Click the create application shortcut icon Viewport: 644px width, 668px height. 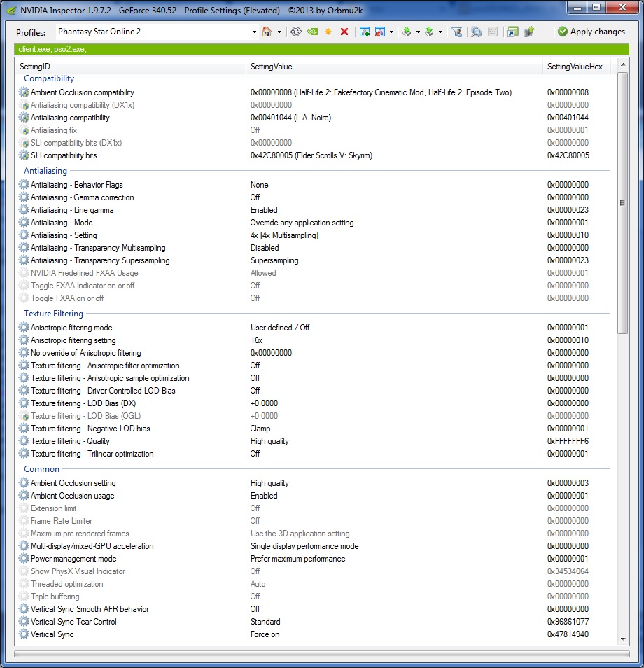click(x=513, y=32)
